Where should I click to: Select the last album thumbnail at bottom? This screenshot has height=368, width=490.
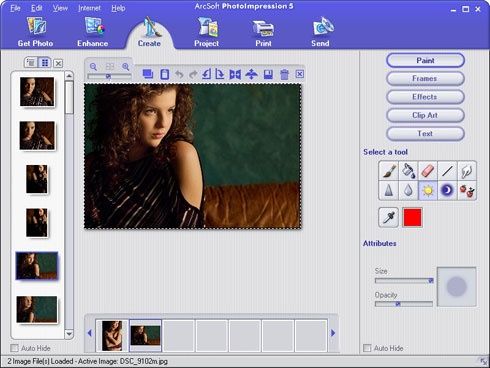tap(37, 310)
